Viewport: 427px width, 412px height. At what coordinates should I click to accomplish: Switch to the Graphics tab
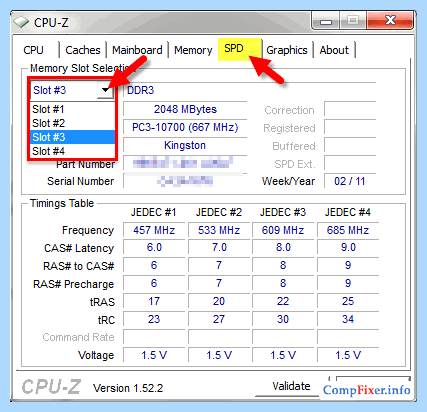287,50
